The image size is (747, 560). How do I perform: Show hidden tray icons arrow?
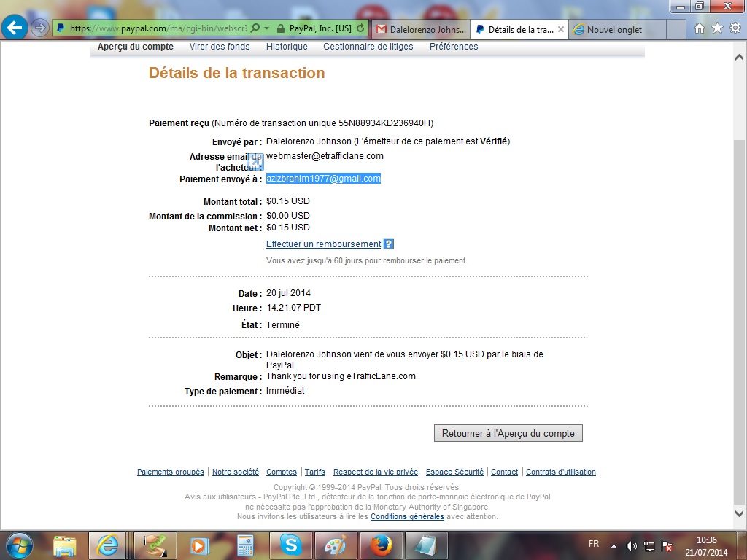tap(614, 547)
